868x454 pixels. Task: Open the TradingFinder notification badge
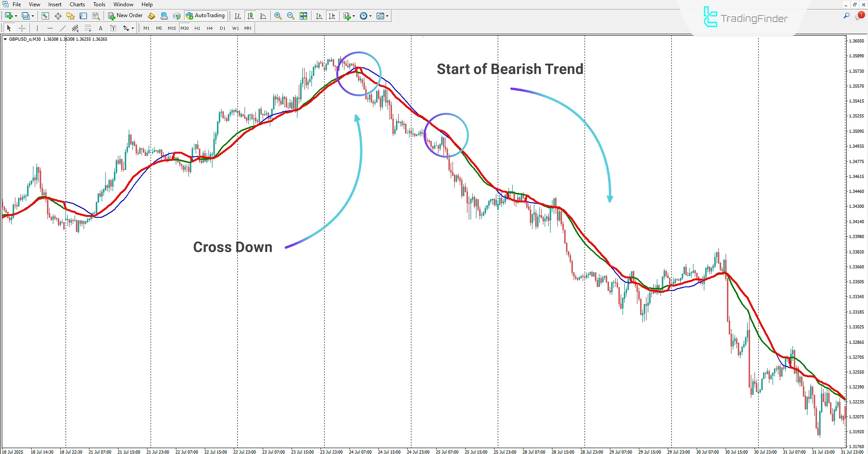[x=860, y=15]
